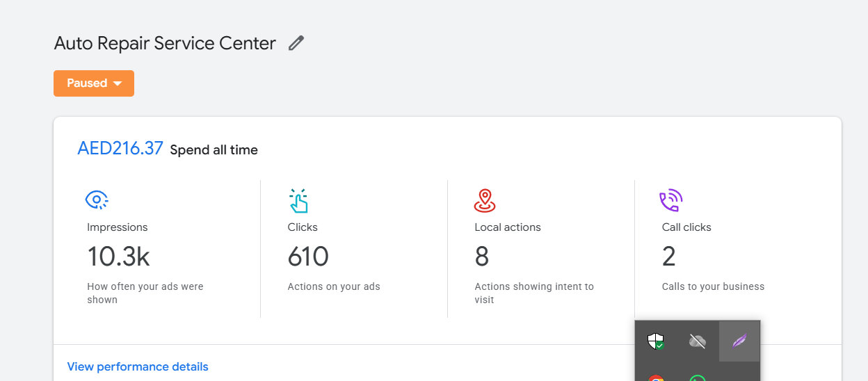This screenshot has width=868, height=381.
Task: Click the pencil icon to edit campaign name
Action: (x=296, y=43)
